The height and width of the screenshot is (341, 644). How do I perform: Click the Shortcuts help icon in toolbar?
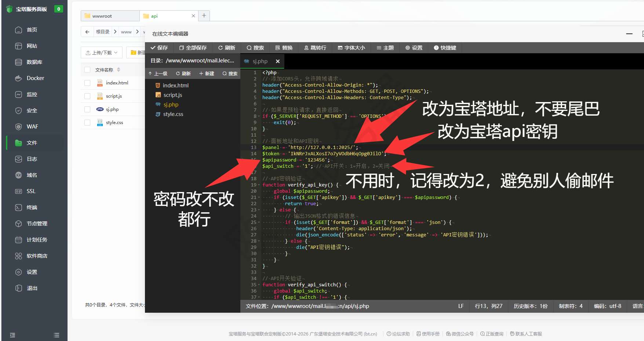[x=445, y=48]
